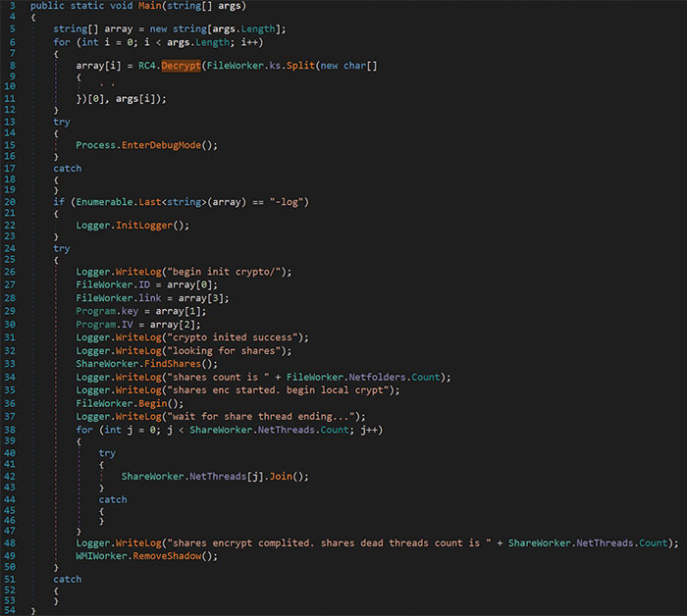687x616 pixels.
Task: Click ShareWorker in the FindShares line
Action: point(107,364)
